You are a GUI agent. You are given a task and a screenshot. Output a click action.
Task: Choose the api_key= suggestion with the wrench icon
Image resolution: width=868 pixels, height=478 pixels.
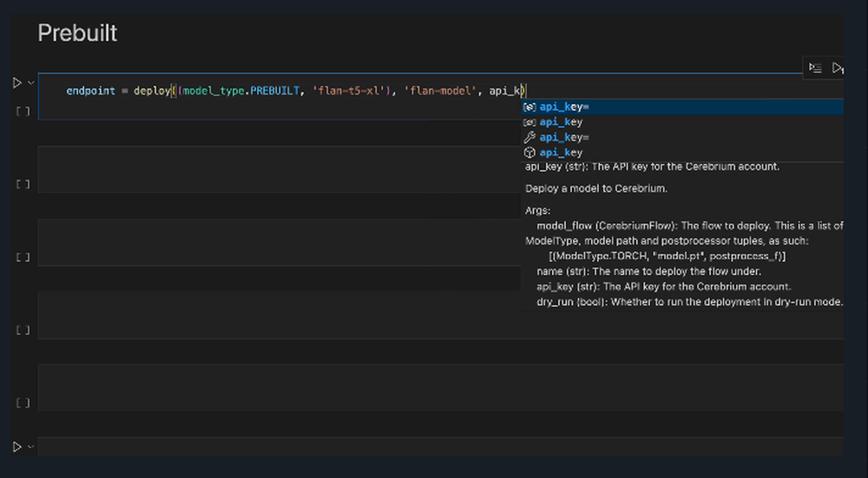682,137
